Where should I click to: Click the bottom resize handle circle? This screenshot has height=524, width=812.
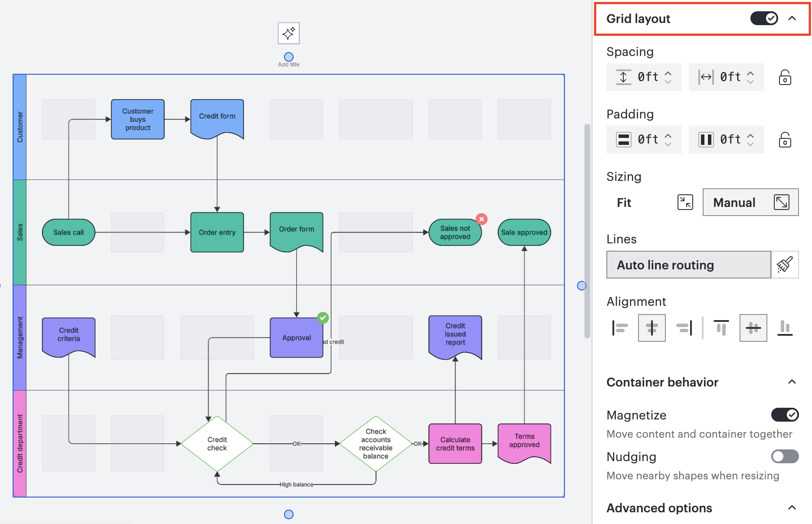tap(288, 514)
